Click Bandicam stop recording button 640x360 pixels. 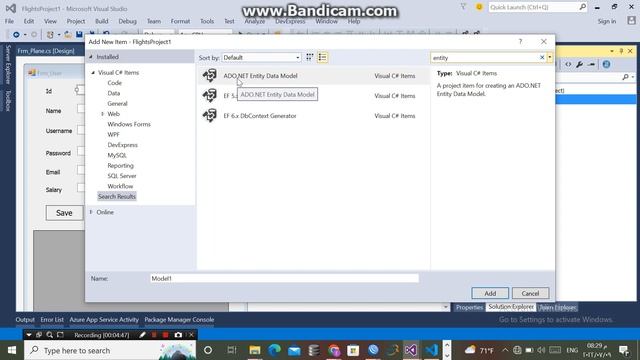point(165,335)
